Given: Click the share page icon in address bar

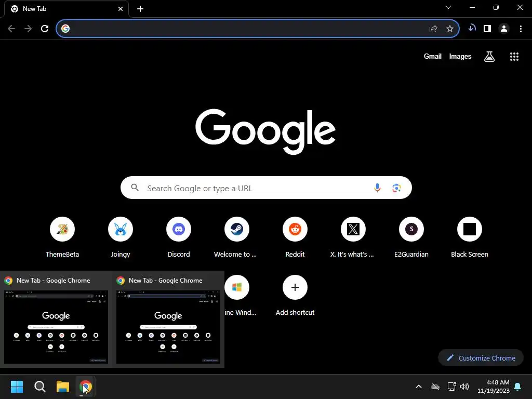Looking at the screenshot, I should point(433,29).
